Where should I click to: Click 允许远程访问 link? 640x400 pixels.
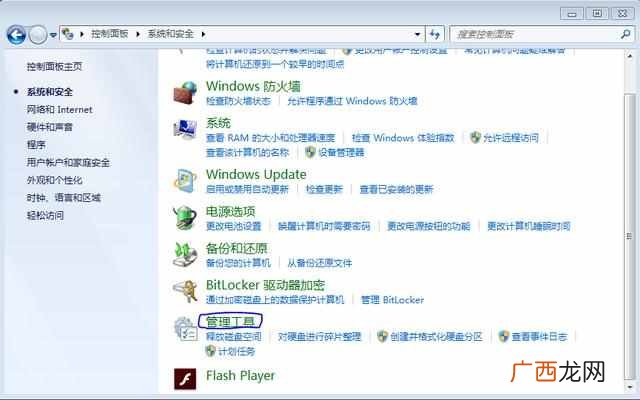click(511, 138)
